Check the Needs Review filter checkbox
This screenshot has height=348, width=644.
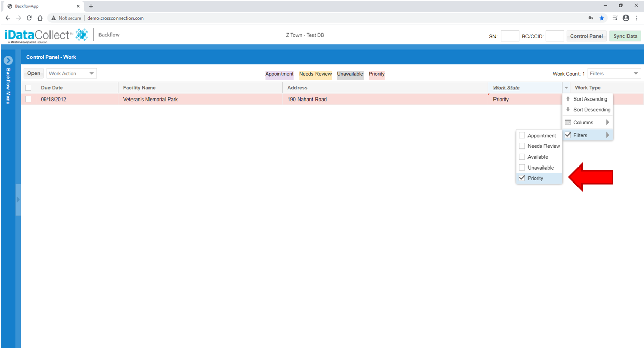(522, 146)
